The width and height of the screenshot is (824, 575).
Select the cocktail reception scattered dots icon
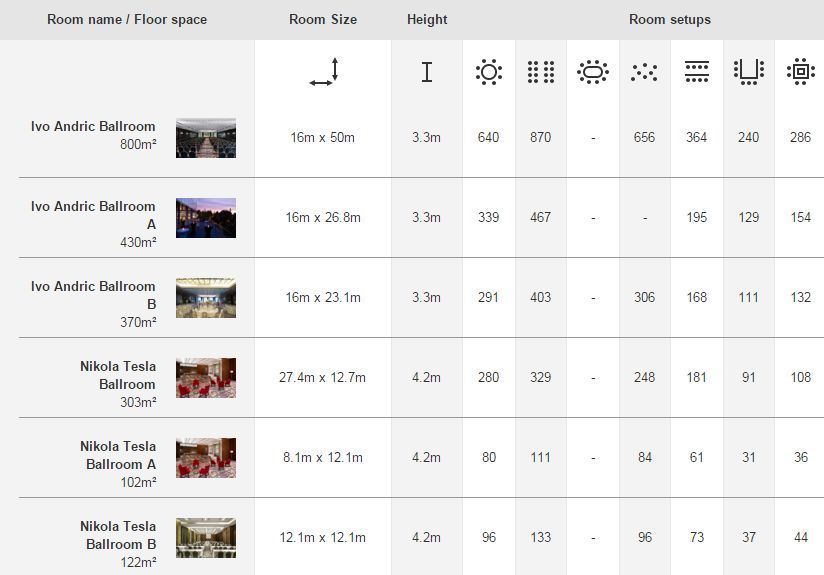click(644, 72)
